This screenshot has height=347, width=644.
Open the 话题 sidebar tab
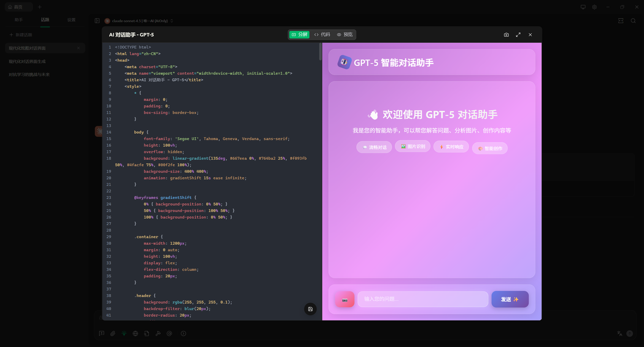(x=45, y=20)
